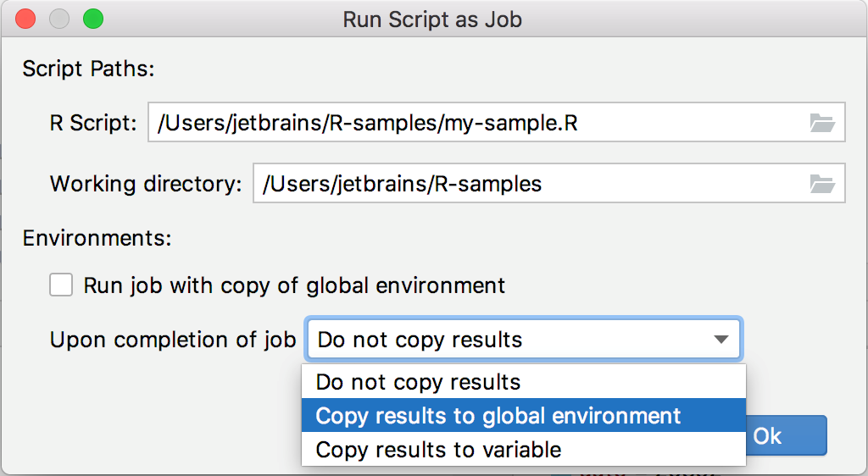Close the Run Script as Job dialog
Viewport: 868px width, 476px height.
[26, 19]
